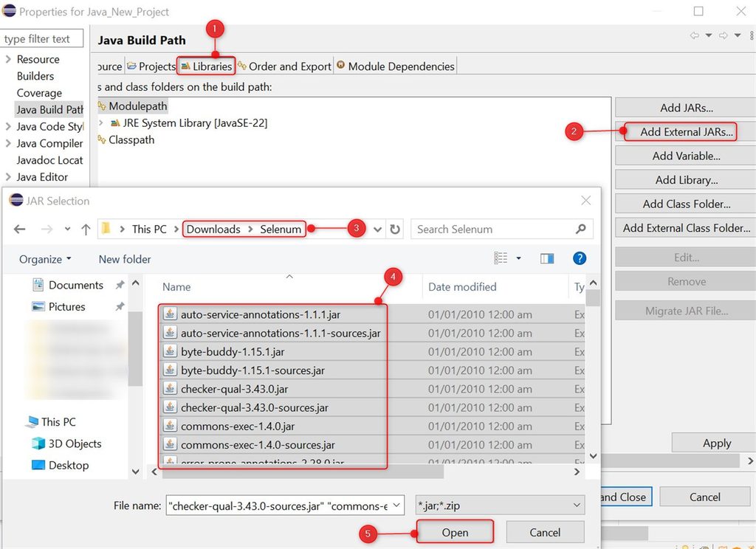Go back in the JAR Selection dialog
The width and height of the screenshot is (756, 549).
point(20,229)
